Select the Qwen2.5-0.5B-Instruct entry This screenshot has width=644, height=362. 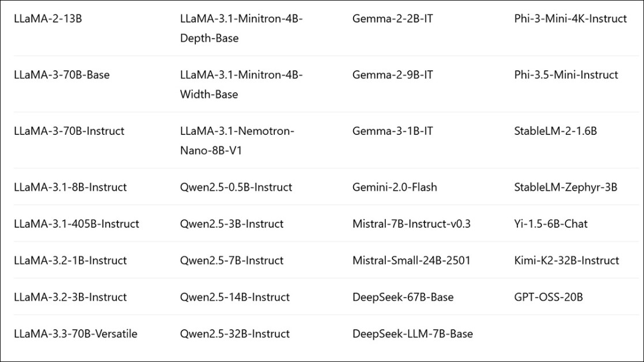pos(236,187)
